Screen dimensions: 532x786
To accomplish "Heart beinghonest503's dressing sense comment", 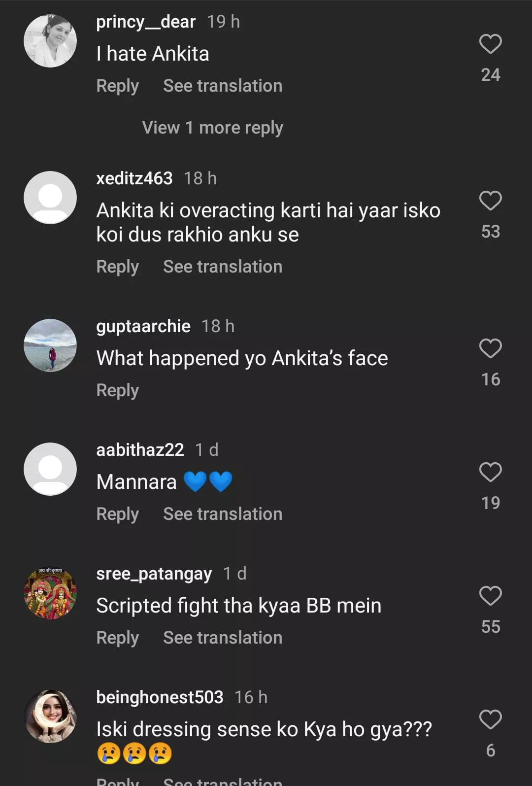I will (490, 720).
